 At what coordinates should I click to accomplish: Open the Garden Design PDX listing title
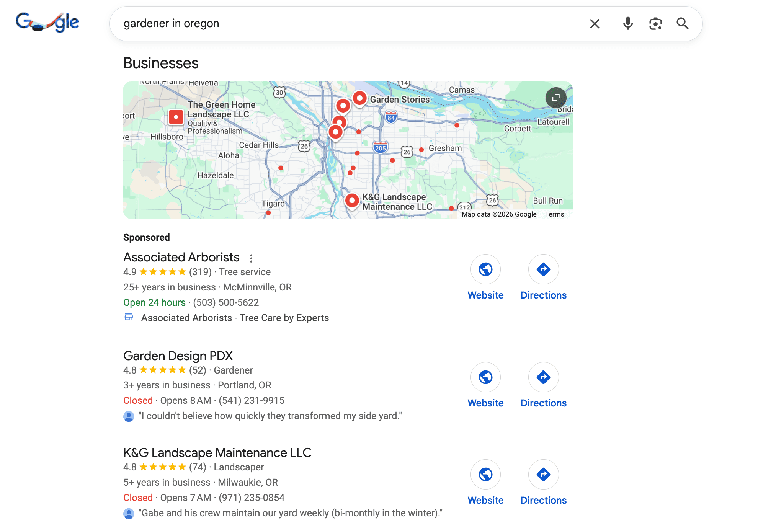[x=178, y=356]
